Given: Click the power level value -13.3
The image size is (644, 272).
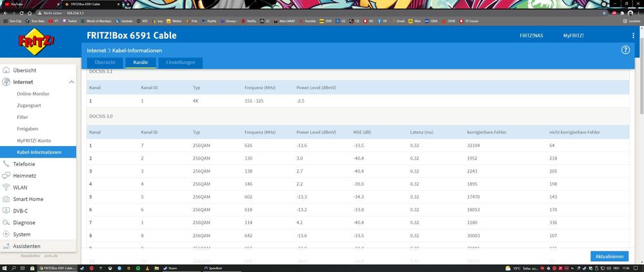Looking at the screenshot, I should pyautogui.click(x=302, y=196).
